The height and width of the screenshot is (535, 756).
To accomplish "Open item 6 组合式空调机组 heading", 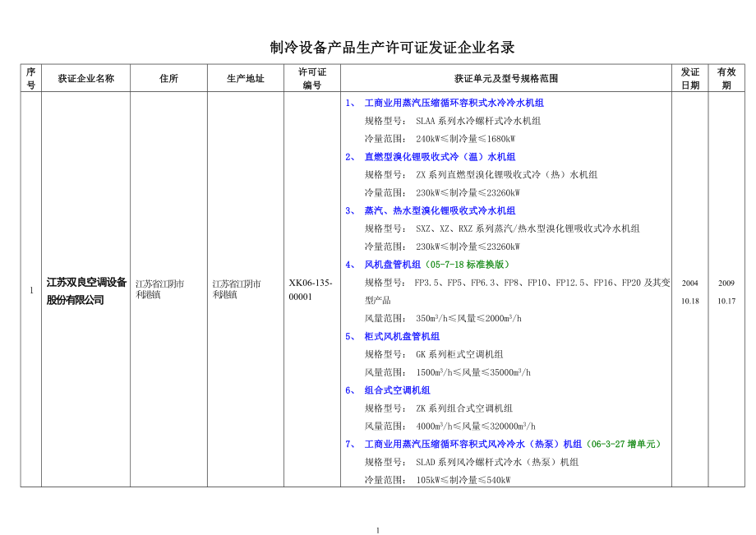I will (x=397, y=390).
